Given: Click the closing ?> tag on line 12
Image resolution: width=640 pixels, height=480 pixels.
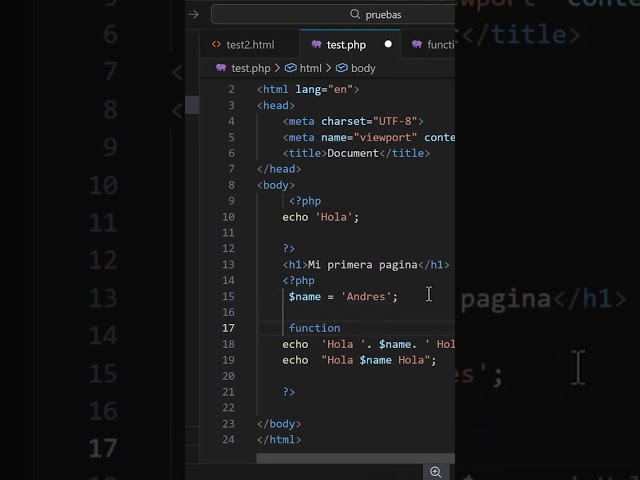Looking at the screenshot, I should (289, 249).
